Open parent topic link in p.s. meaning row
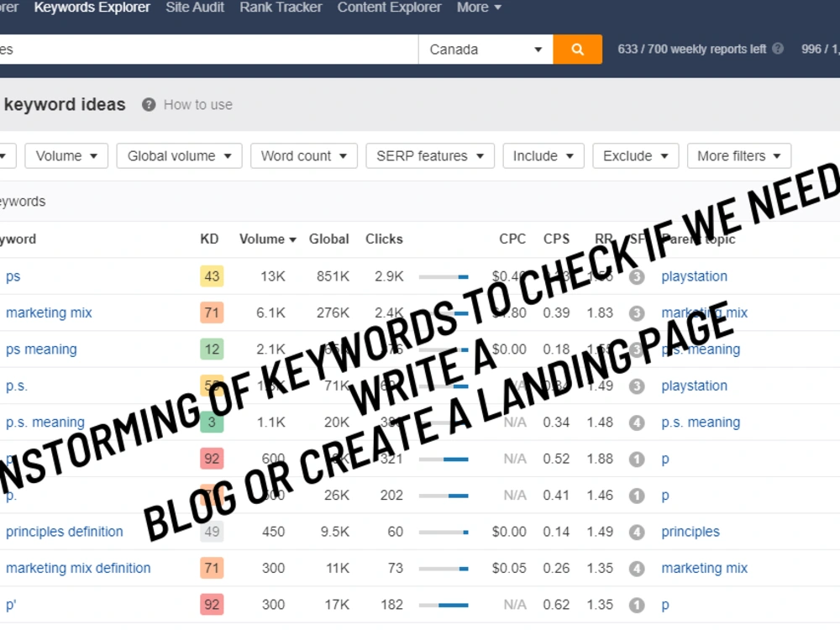Screen dimensions: 840x630 (x=701, y=423)
